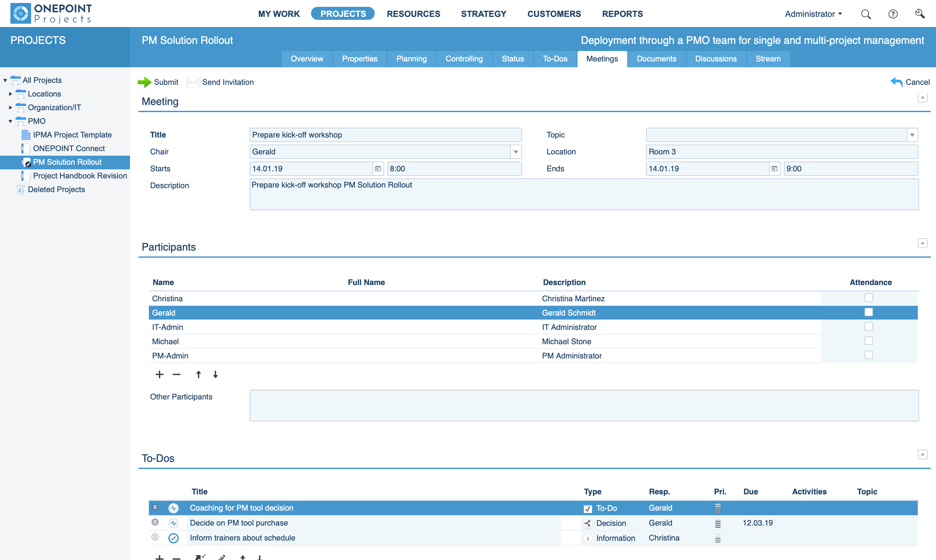This screenshot has height=560, width=936.
Task: Toggle attendance checkbox for Michael
Action: 868,341
